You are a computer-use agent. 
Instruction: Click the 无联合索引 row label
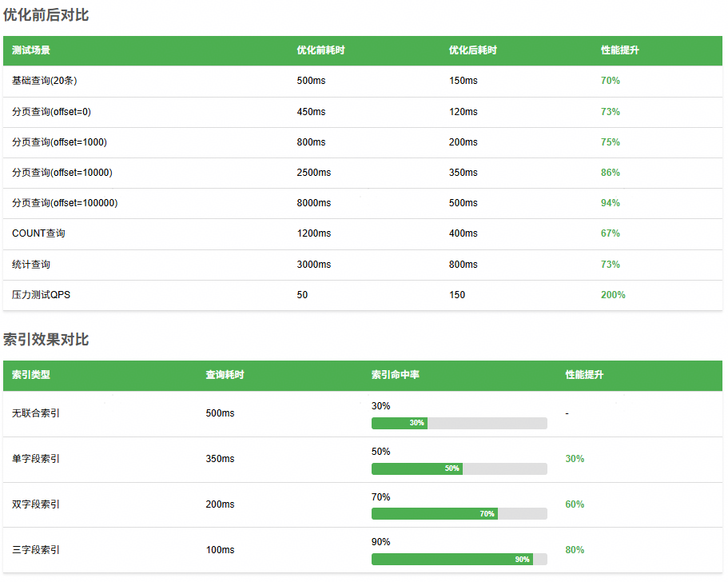point(36,413)
